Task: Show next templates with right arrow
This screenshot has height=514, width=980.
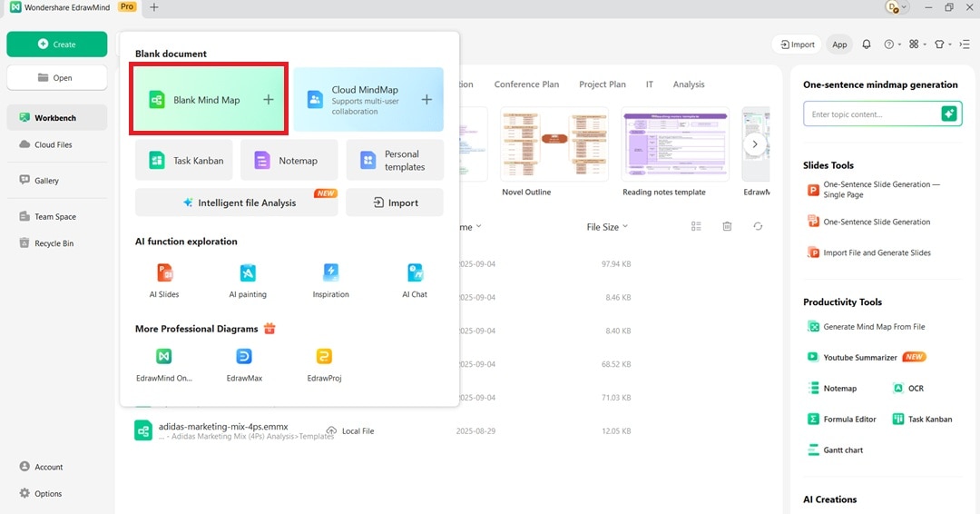Action: [x=754, y=144]
